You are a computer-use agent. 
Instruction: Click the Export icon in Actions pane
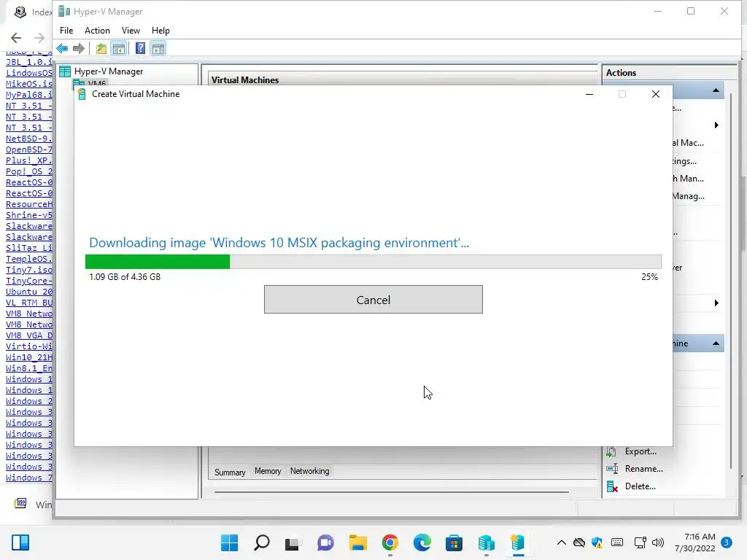click(612, 451)
